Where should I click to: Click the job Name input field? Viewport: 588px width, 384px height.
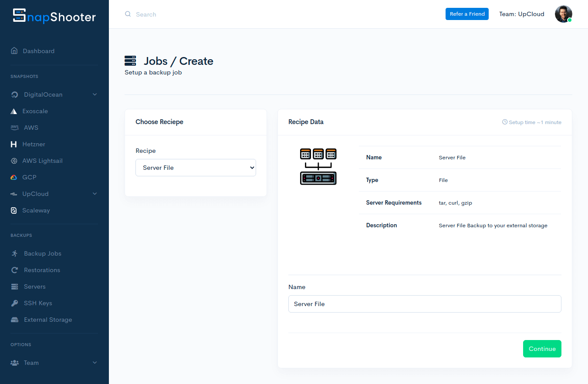tap(424, 304)
